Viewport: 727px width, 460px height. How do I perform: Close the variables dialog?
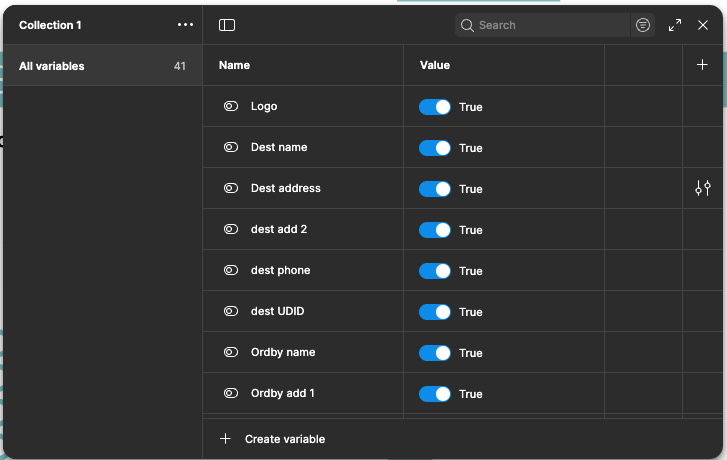(x=703, y=25)
